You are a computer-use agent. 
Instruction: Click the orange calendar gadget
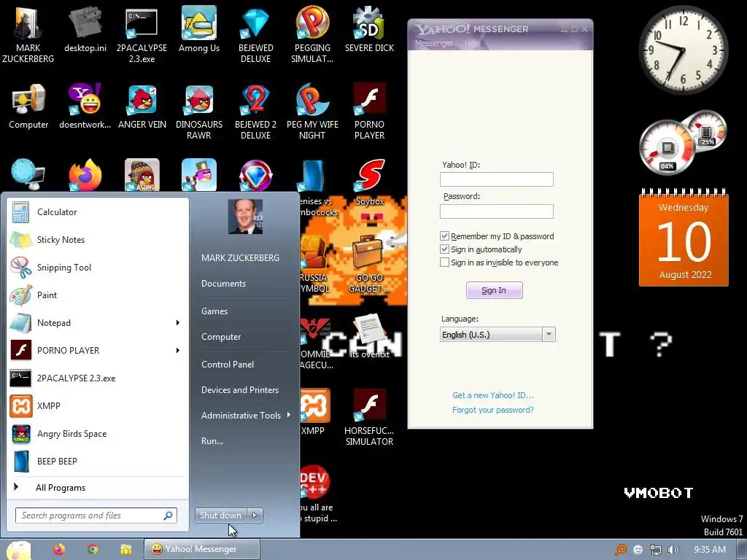pos(684,238)
